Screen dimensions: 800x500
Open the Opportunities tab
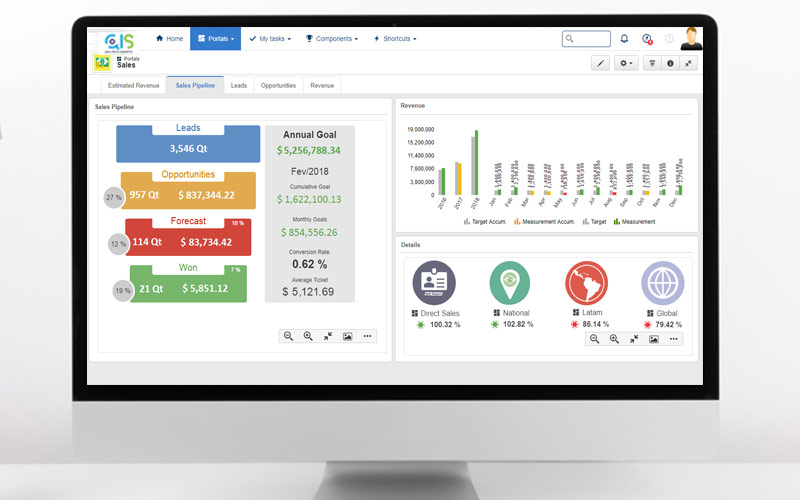pos(278,86)
